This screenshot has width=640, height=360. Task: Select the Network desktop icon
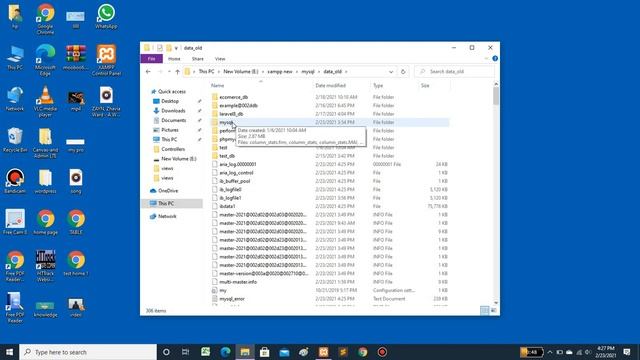coord(15,99)
